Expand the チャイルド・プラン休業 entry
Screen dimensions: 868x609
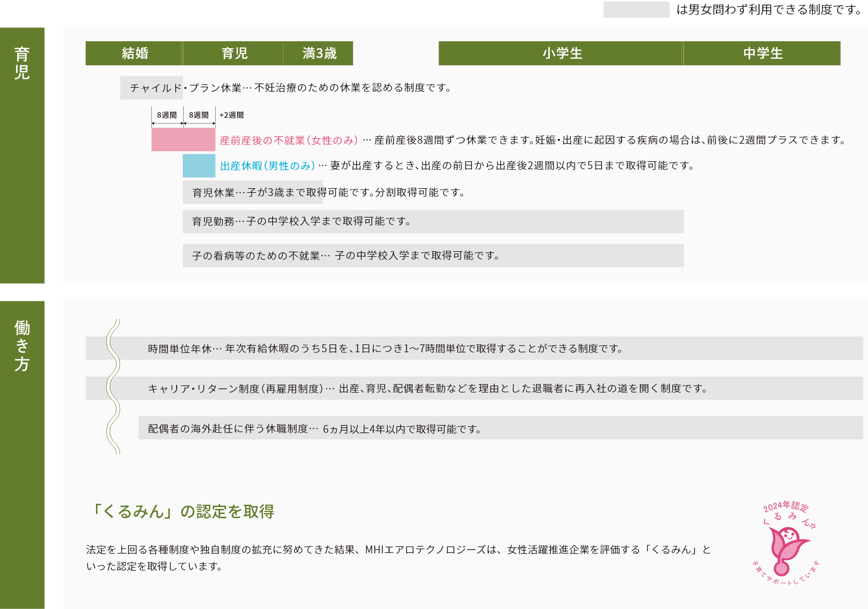click(152, 88)
